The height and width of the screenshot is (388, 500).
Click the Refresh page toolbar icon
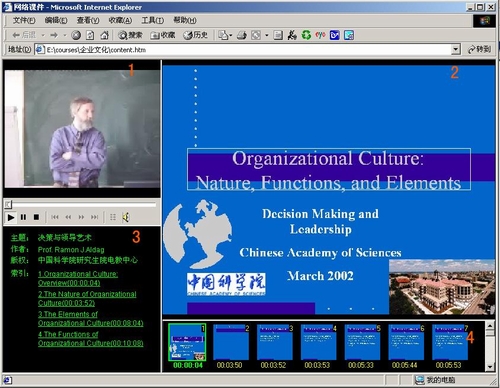click(x=90, y=35)
